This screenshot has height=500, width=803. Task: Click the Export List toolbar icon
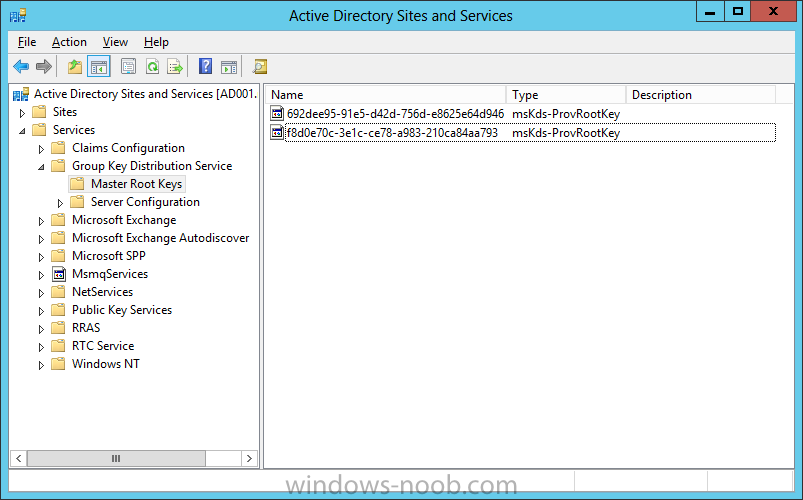tap(175, 66)
